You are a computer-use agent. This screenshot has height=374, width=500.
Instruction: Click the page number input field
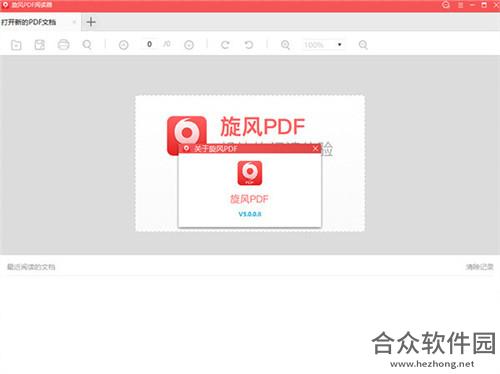150,44
